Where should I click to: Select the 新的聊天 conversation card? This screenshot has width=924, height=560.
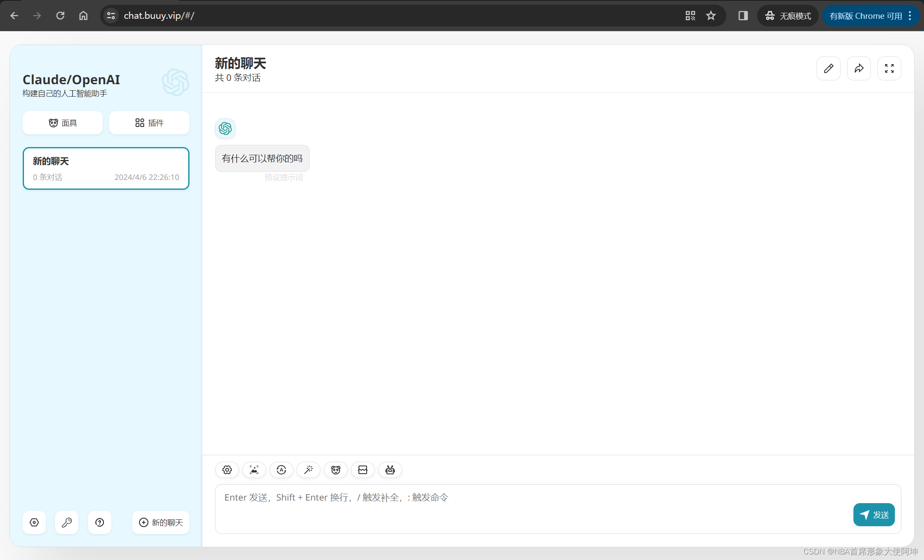pyautogui.click(x=106, y=168)
